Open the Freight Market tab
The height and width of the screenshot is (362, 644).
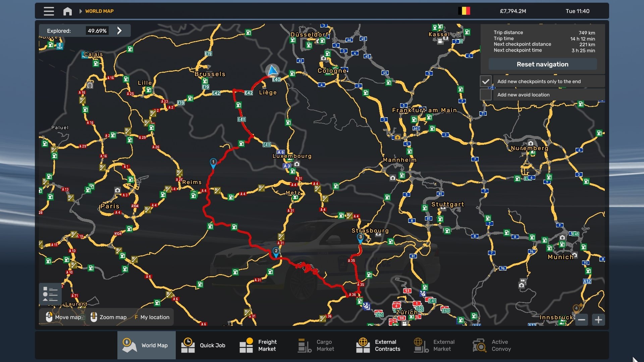click(258, 345)
